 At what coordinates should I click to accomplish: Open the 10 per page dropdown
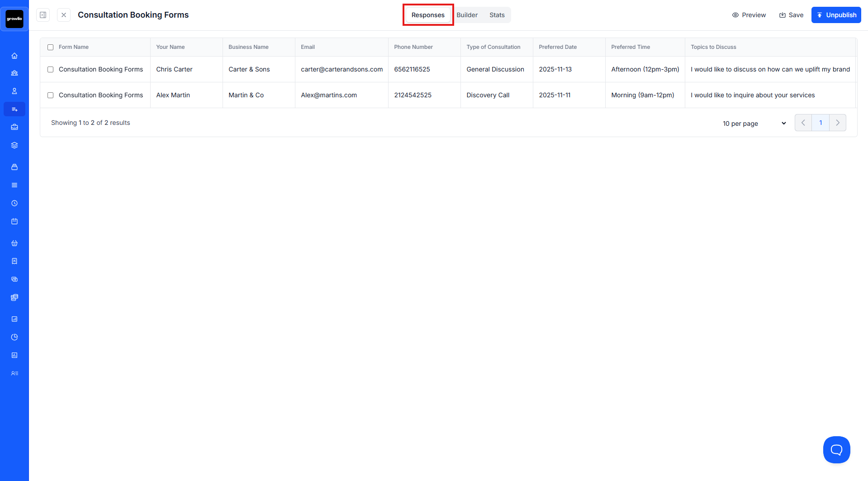click(754, 123)
